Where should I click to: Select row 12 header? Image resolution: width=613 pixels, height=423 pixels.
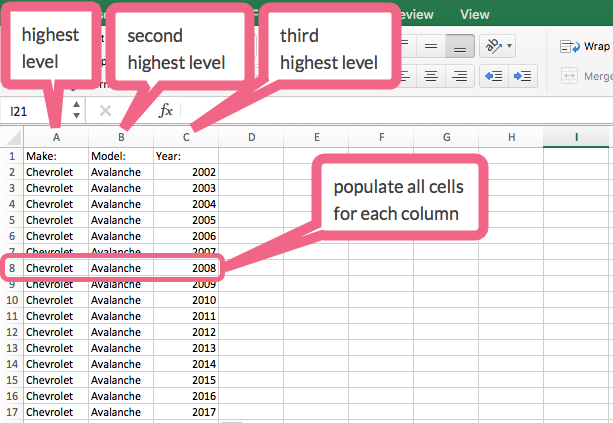pos(12,332)
